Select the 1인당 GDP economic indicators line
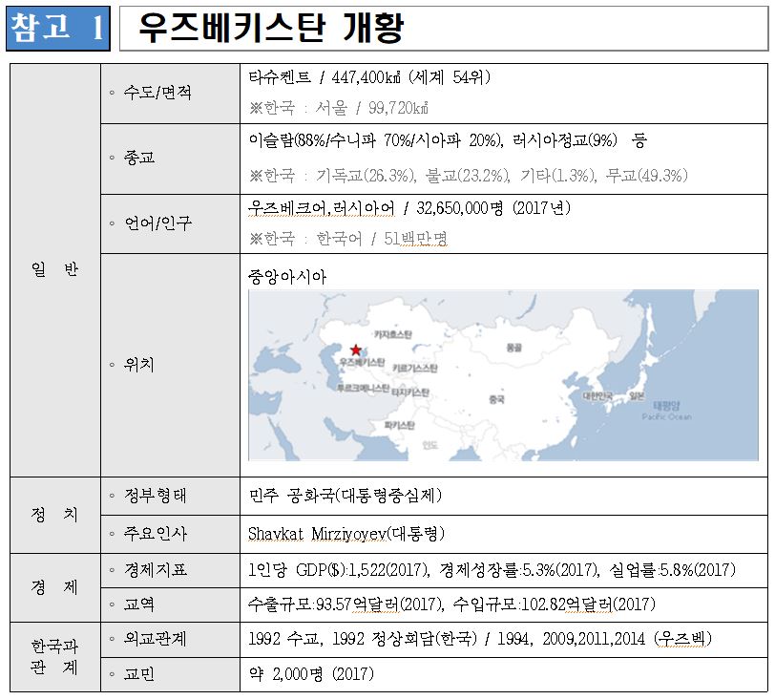Screen dimensions: 775x700 [x=491, y=570]
